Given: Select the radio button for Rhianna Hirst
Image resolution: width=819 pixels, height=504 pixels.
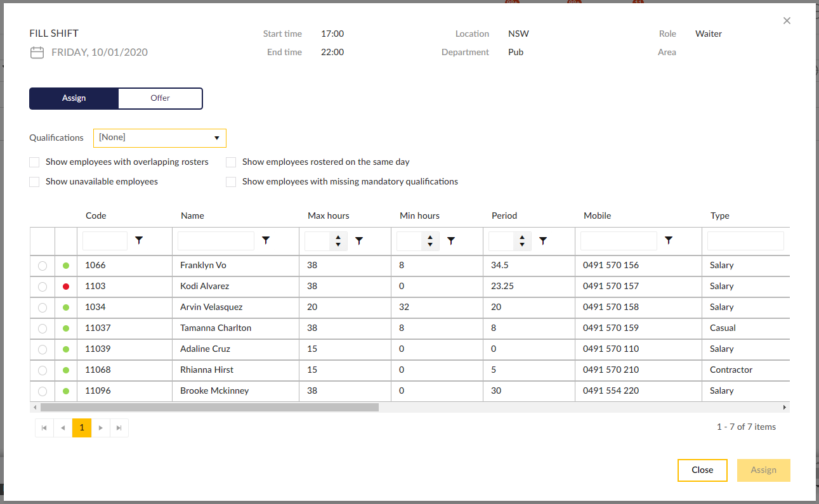Looking at the screenshot, I should 43,370.
